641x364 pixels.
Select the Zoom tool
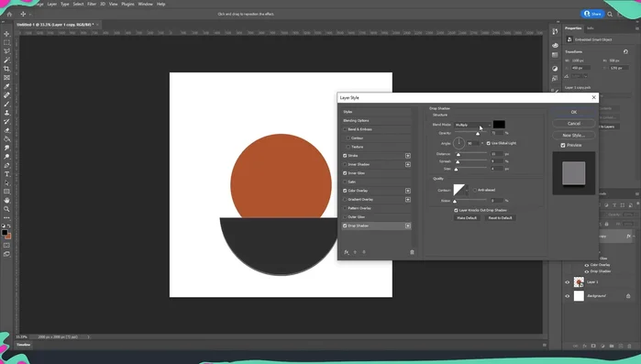[6, 209]
